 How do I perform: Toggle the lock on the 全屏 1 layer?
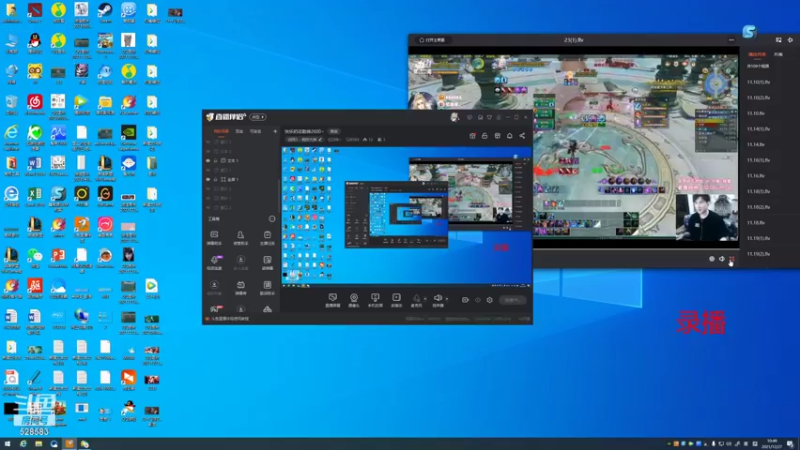click(x=215, y=180)
